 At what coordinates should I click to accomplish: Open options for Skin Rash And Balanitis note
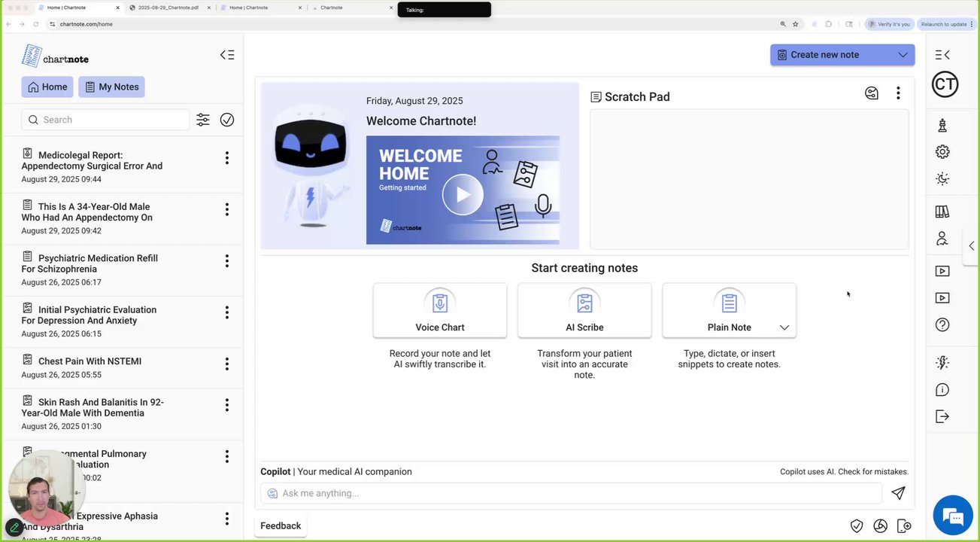coord(226,405)
